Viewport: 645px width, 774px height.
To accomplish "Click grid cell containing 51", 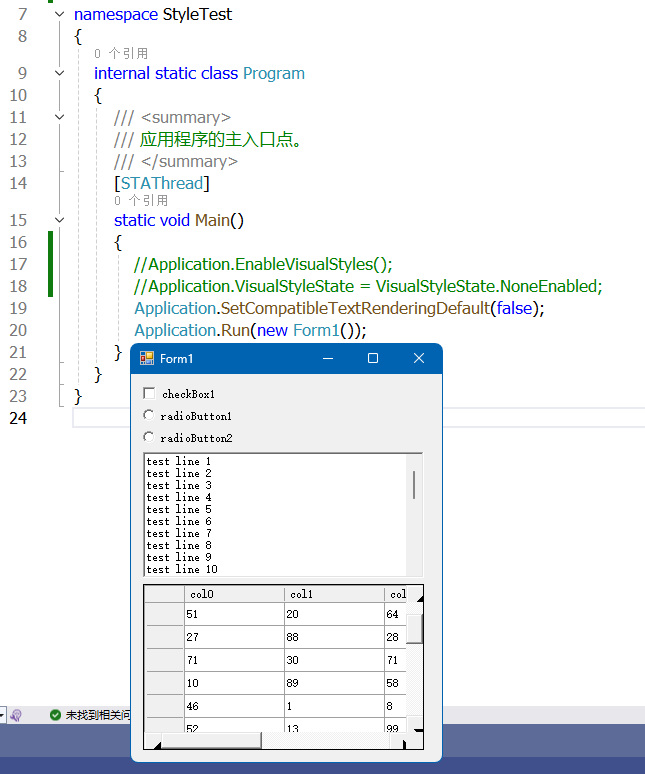I will click(234, 614).
